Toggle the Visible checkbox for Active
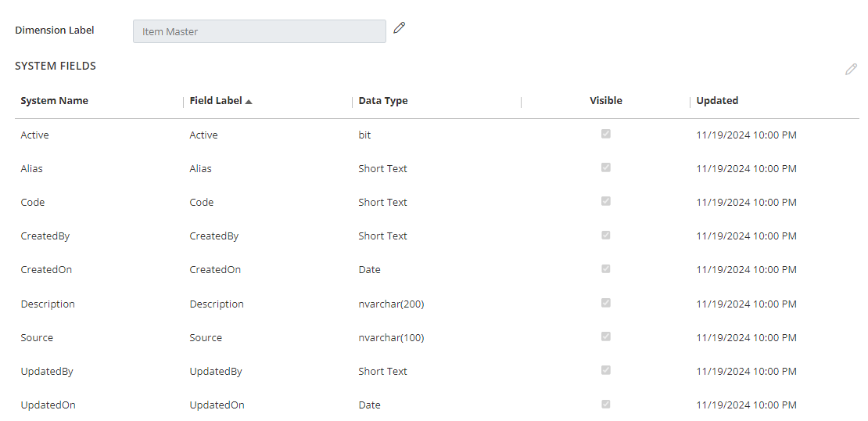 pos(606,134)
